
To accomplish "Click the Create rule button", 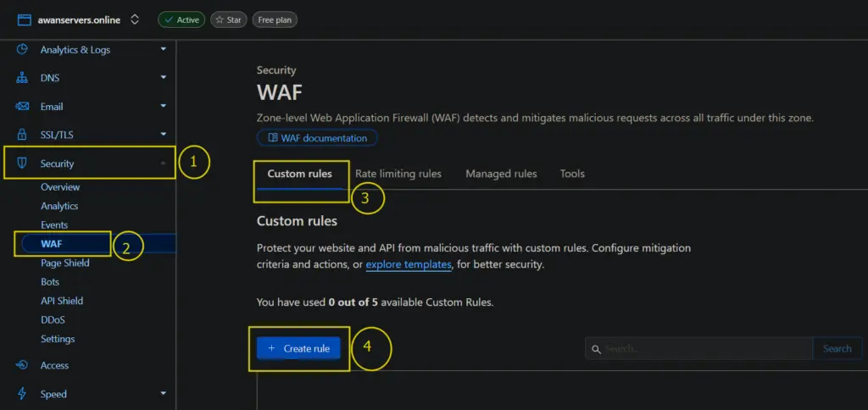I will point(298,348).
